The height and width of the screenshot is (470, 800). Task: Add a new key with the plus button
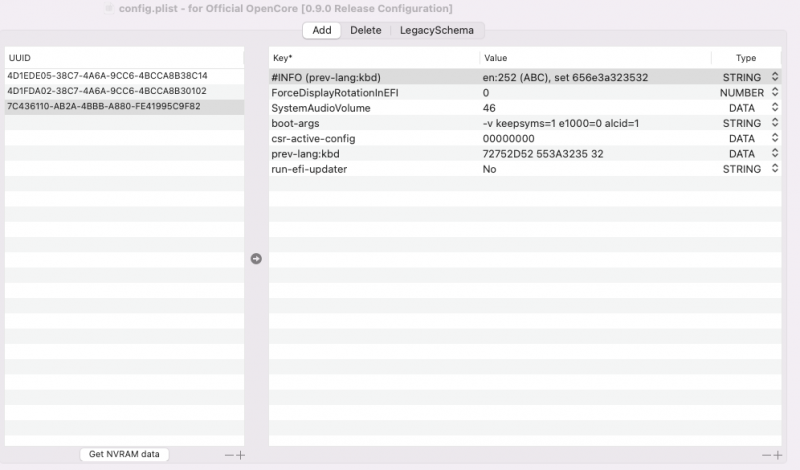[778, 455]
